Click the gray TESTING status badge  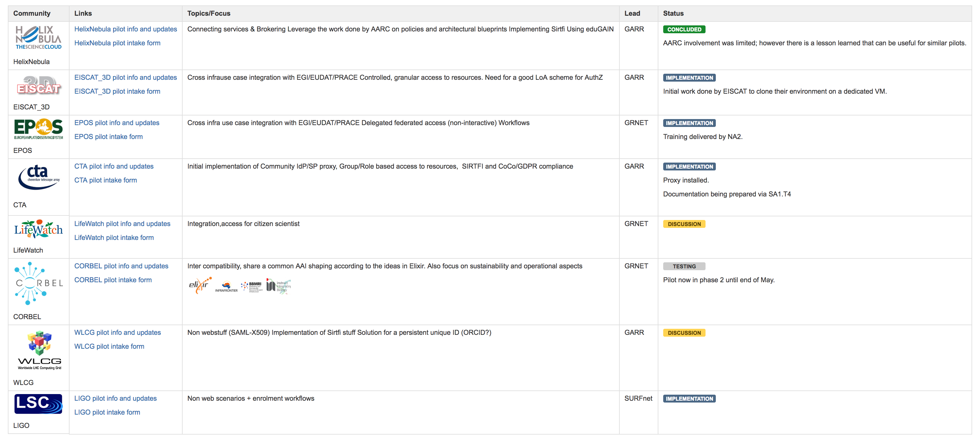click(x=684, y=267)
